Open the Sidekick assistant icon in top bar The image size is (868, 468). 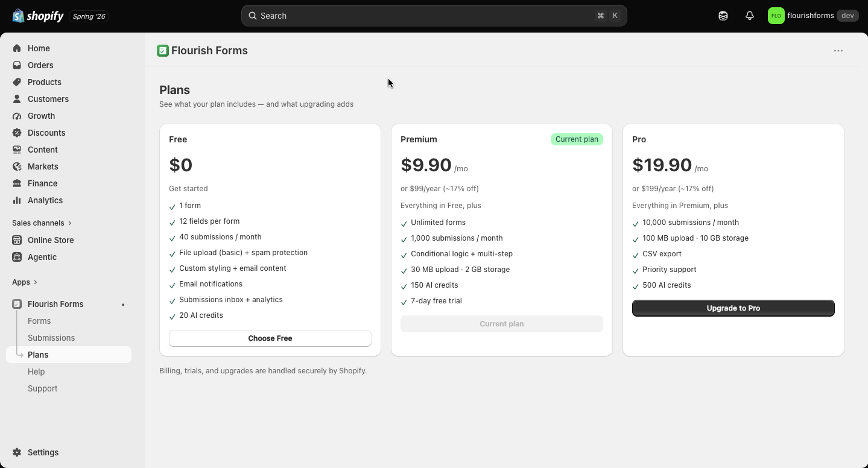point(723,16)
